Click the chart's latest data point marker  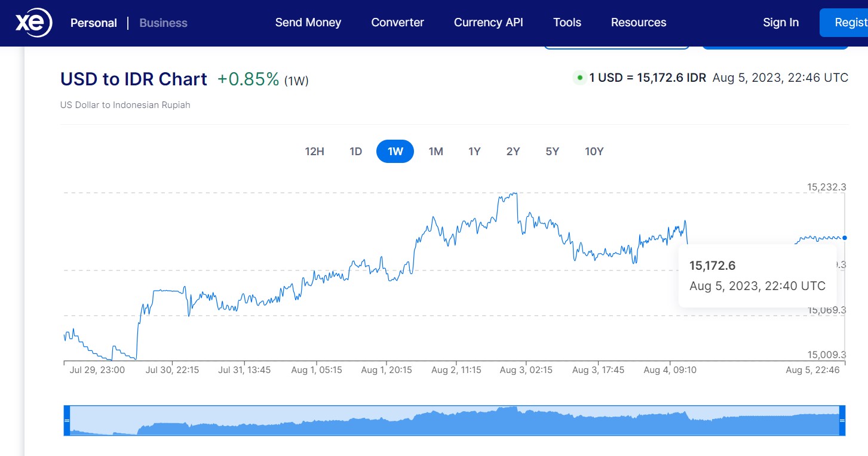click(844, 238)
